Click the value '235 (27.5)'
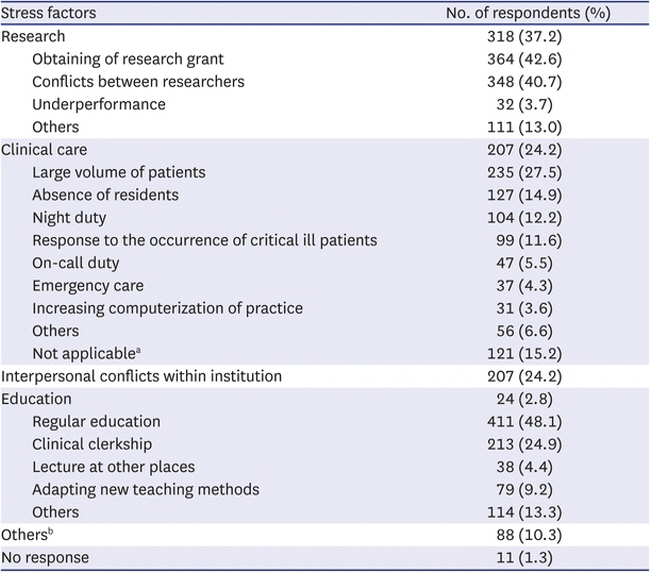Screen dimensions: 650x572 524,172
